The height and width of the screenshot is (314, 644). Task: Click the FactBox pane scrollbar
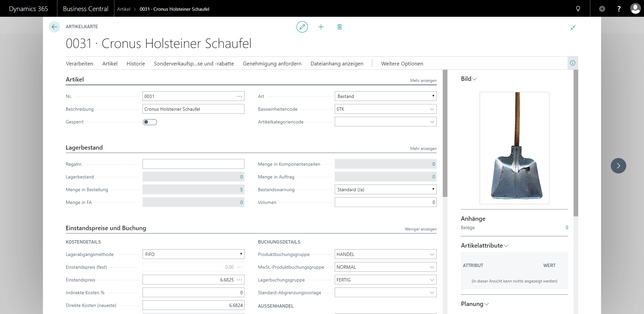tap(576, 143)
